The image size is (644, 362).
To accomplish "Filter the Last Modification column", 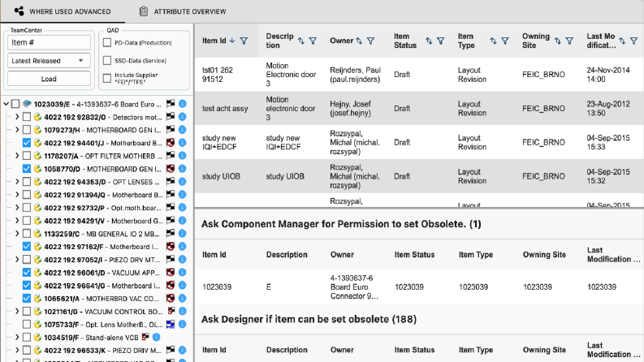I will (634, 41).
